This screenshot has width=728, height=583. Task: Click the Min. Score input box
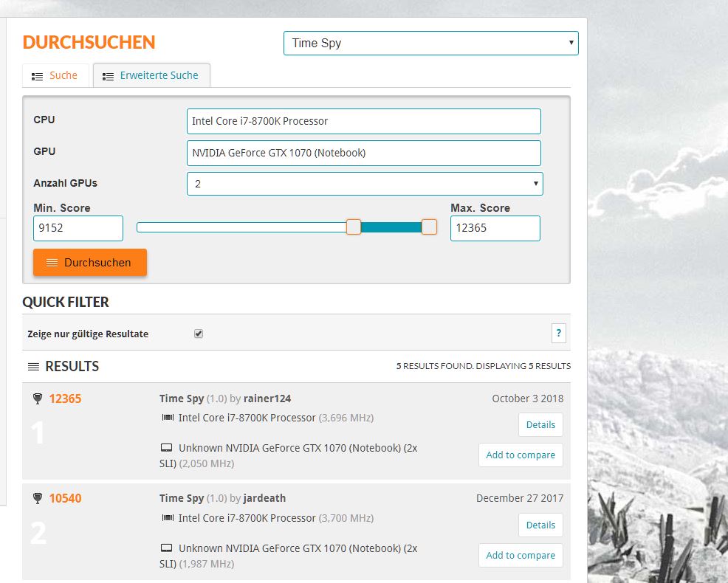click(x=78, y=228)
